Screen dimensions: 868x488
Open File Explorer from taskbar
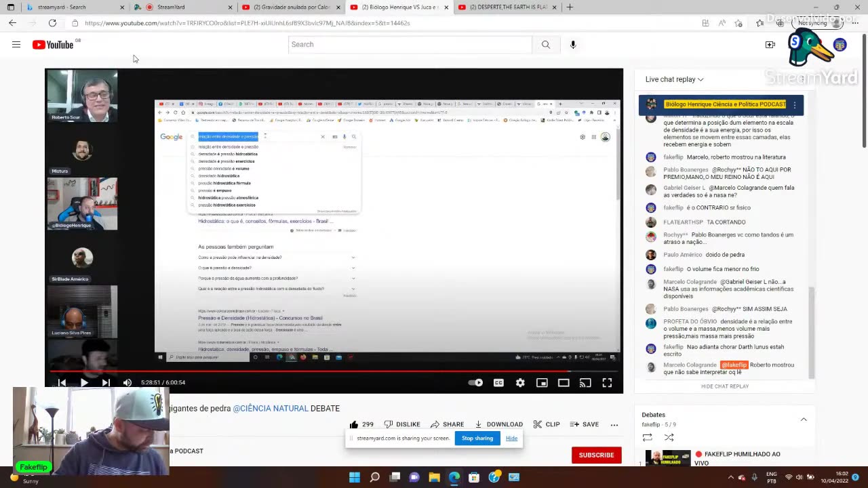coord(435,477)
